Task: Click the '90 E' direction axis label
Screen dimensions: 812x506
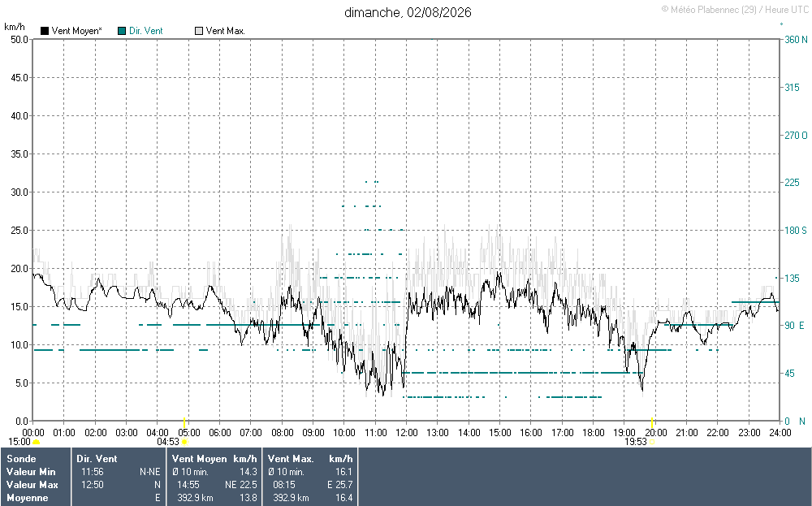Action: point(794,326)
